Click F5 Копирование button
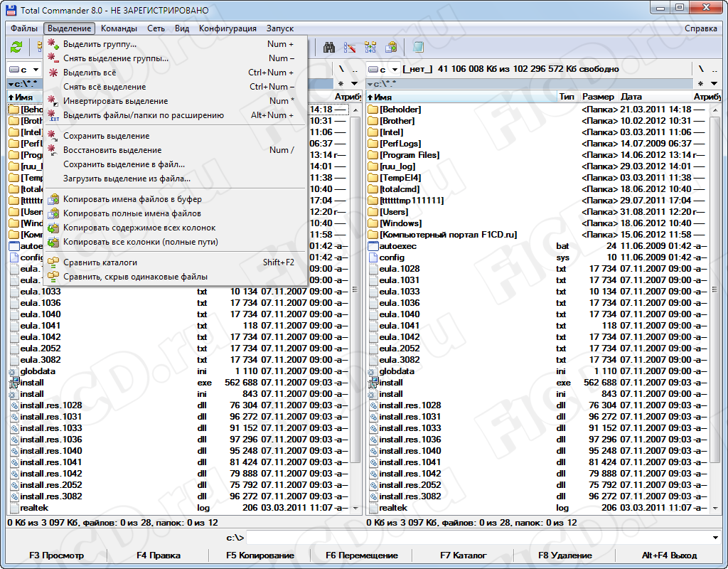 260,555
